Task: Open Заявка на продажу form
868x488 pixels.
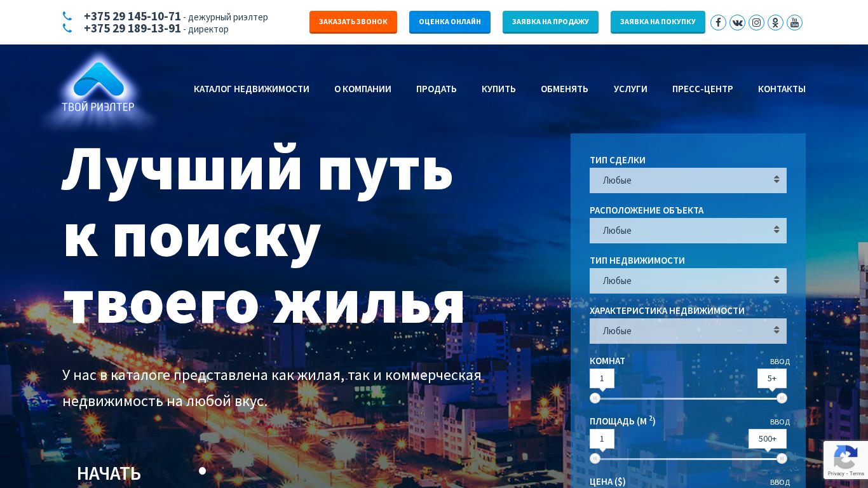Action: tap(550, 22)
